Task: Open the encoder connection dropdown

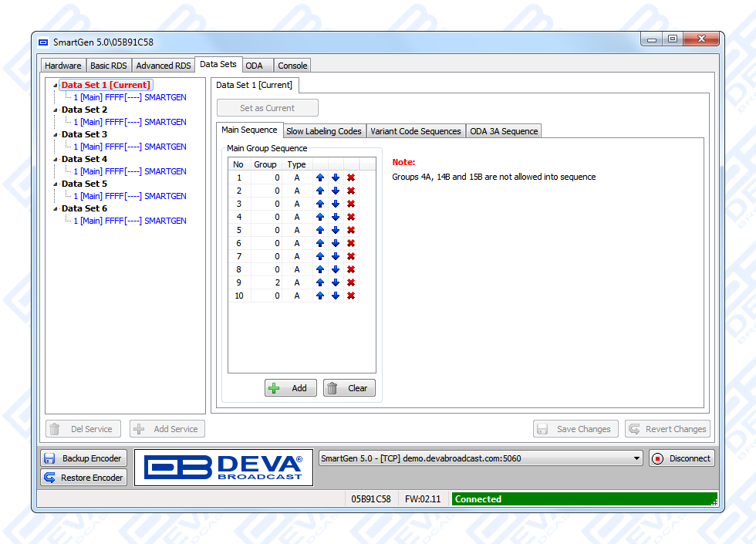Action: [x=636, y=458]
